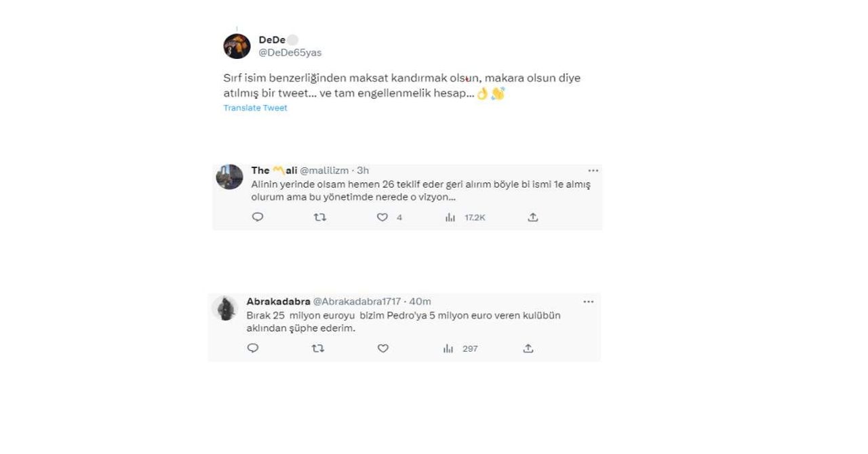This screenshot has width=868, height=454.
Task: Reply to Abrakadabra's tweet
Action: (x=253, y=348)
